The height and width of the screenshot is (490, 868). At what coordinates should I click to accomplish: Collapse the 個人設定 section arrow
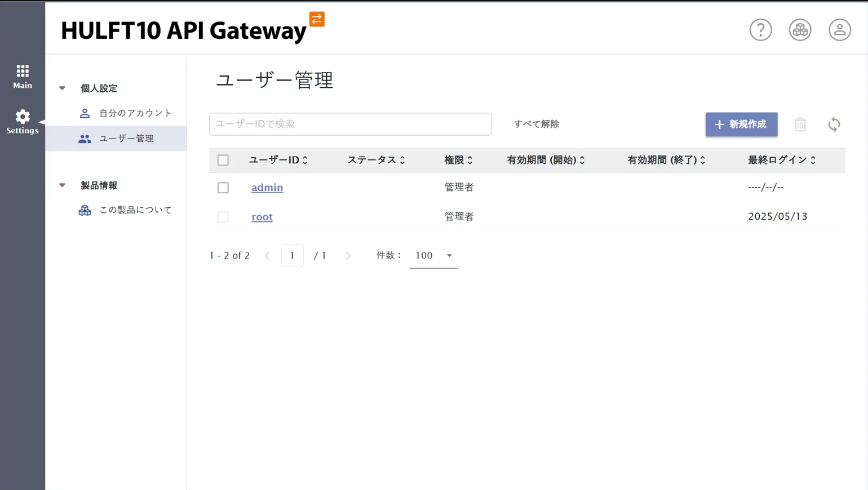(62, 88)
